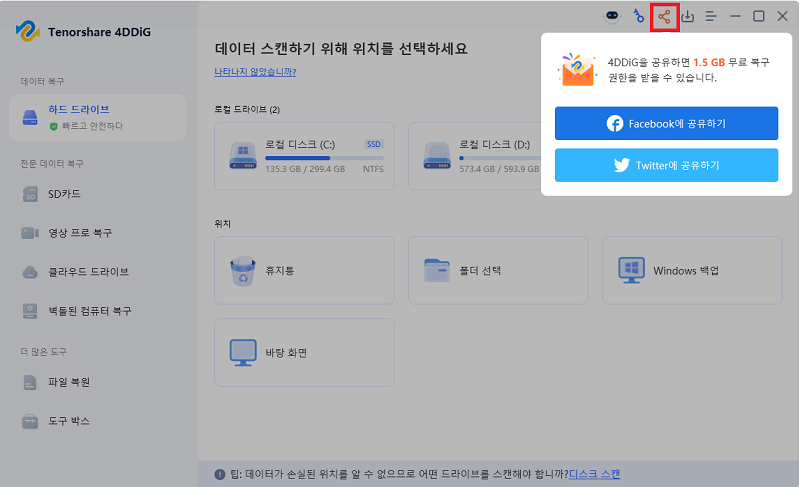Image resolution: width=799 pixels, height=487 pixels.
Task: Click the Twitter bird icon
Action: (x=622, y=165)
